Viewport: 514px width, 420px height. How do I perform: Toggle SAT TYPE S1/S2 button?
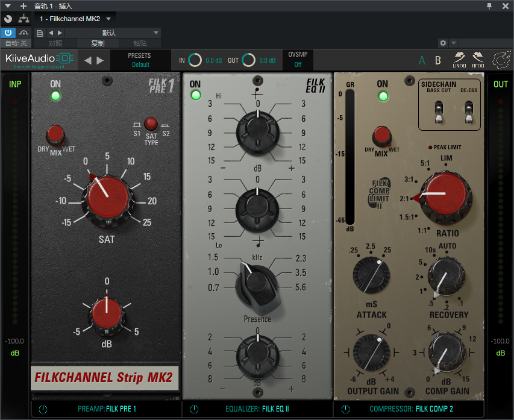(151, 124)
